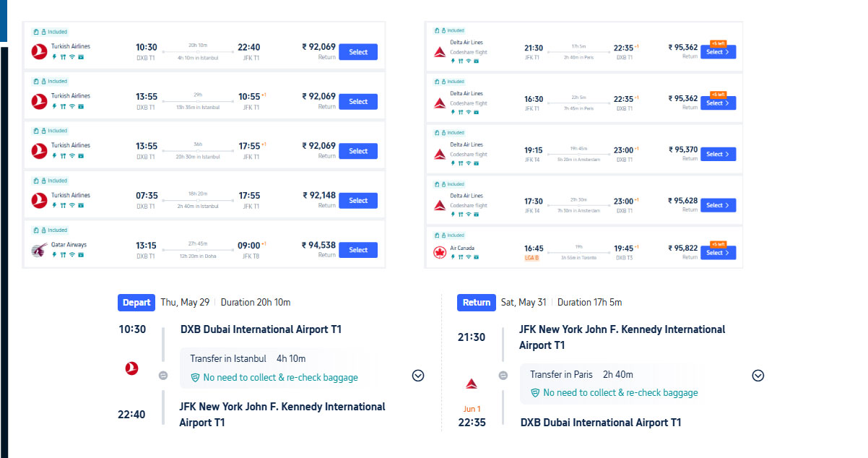Click the Wi-Fi amenity icon on Turkish Airlines flight

click(x=72, y=56)
